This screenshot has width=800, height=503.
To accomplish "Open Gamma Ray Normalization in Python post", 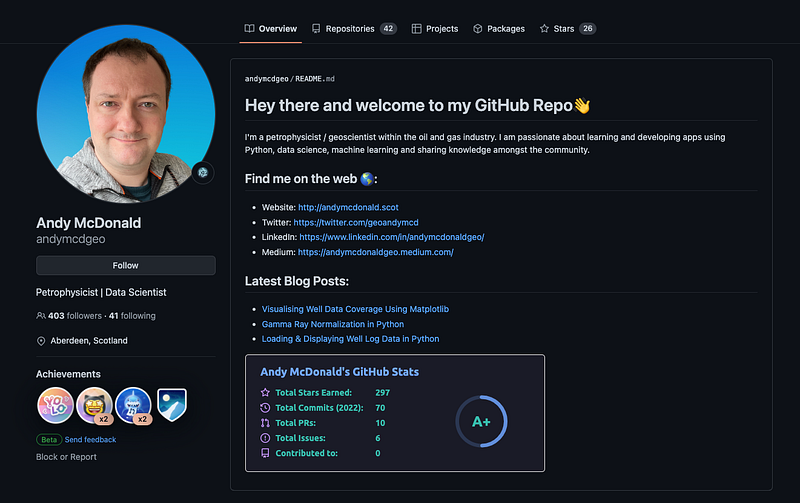I will pyautogui.click(x=333, y=324).
